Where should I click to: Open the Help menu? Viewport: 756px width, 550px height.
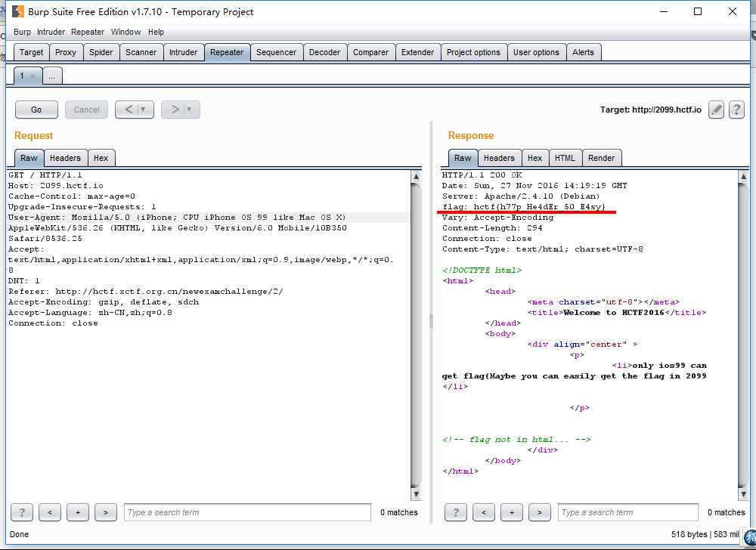(x=156, y=32)
